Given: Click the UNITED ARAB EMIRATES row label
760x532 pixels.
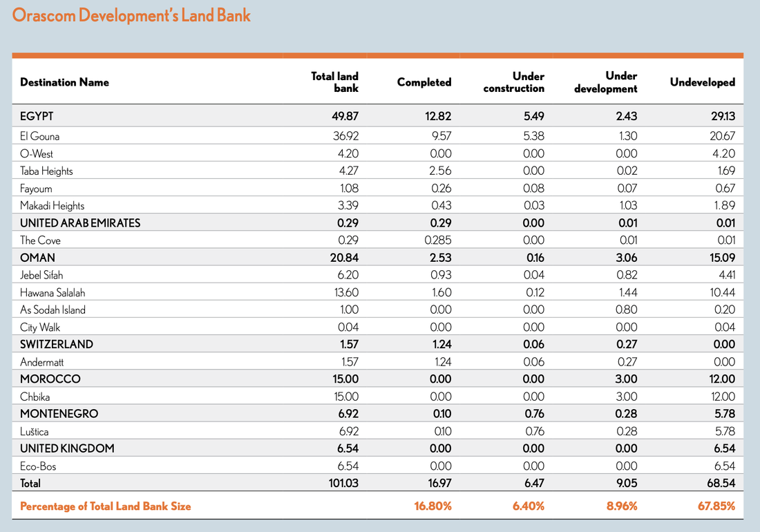Looking at the screenshot, I should tap(80, 223).
